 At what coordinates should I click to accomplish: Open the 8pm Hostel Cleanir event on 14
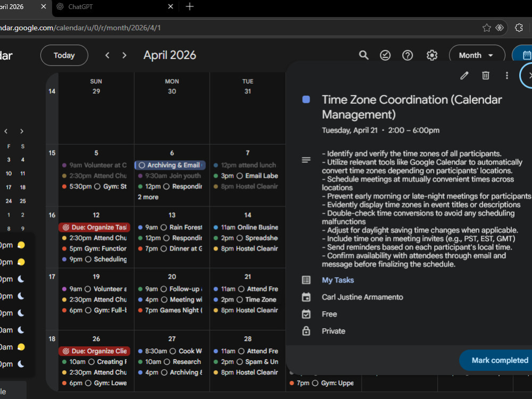pos(246,248)
